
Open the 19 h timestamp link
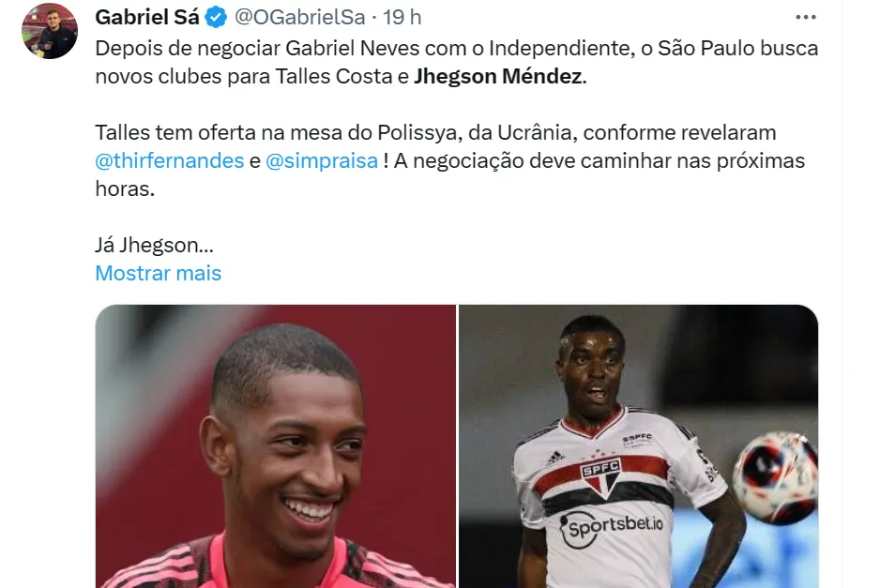(402, 18)
